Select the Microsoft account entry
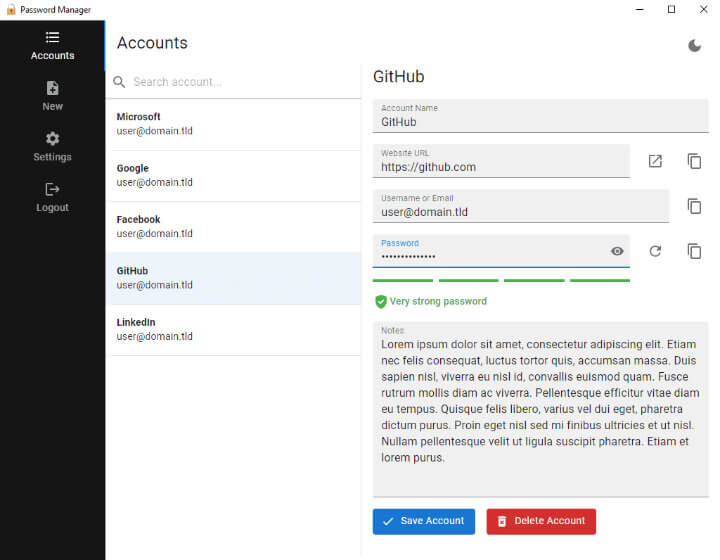720x560 pixels. pos(233,124)
